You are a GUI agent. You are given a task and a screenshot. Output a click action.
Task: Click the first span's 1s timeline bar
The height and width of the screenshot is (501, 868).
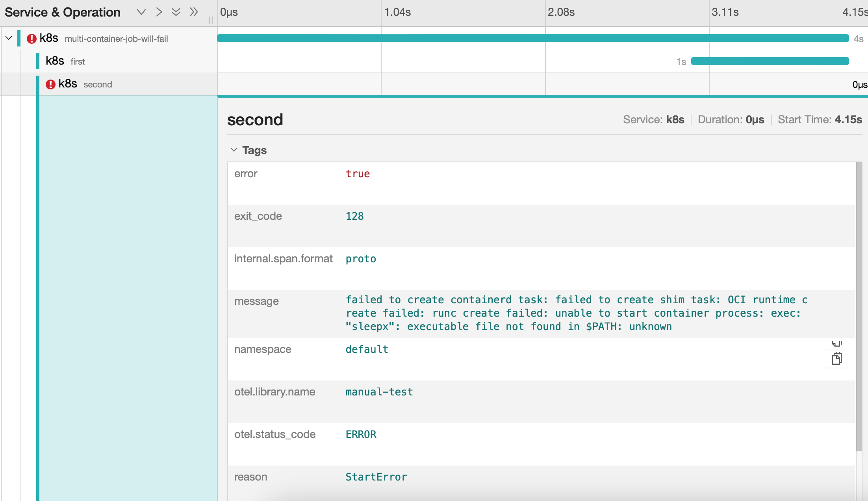(x=770, y=61)
